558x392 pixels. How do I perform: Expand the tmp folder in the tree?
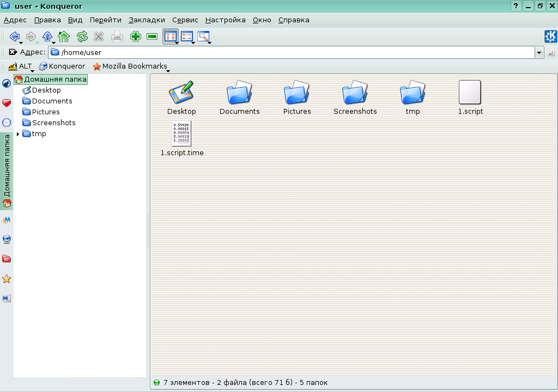pyautogui.click(x=17, y=133)
